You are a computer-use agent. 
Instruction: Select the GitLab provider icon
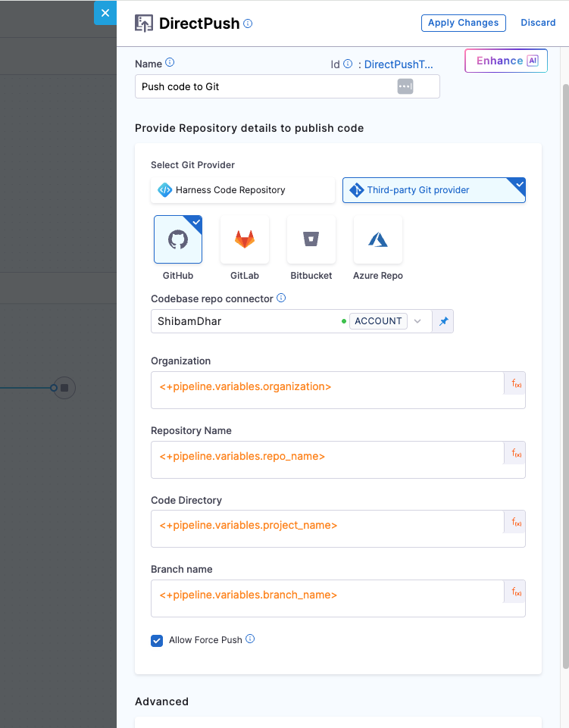tap(244, 239)
